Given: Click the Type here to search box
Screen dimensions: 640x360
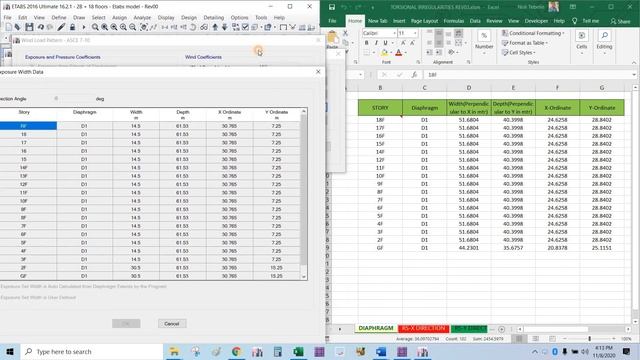Looking at the screenshot, I should coord(92,351).
